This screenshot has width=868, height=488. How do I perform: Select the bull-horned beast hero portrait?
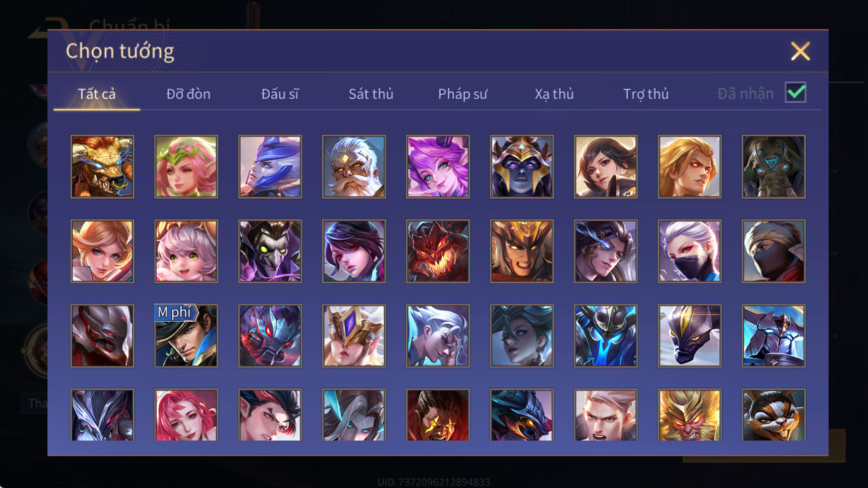click(x=102, y=166)
